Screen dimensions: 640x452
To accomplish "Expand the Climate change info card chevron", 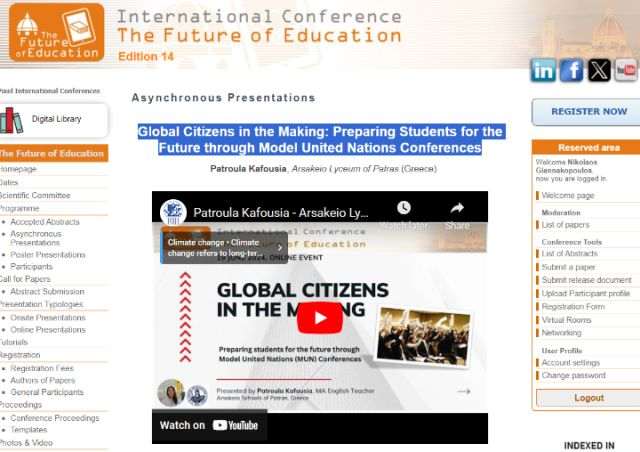I will (280, 247).
